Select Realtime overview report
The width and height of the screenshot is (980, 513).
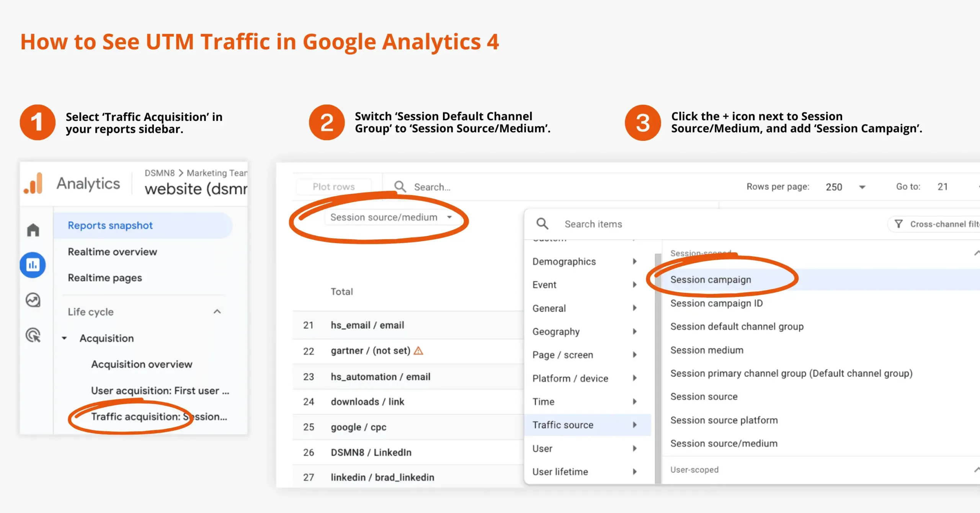112,252
